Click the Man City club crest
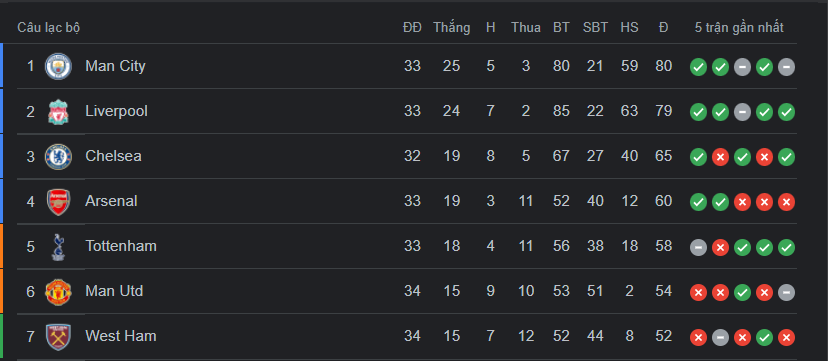The image size is (828, 361). 58,66
